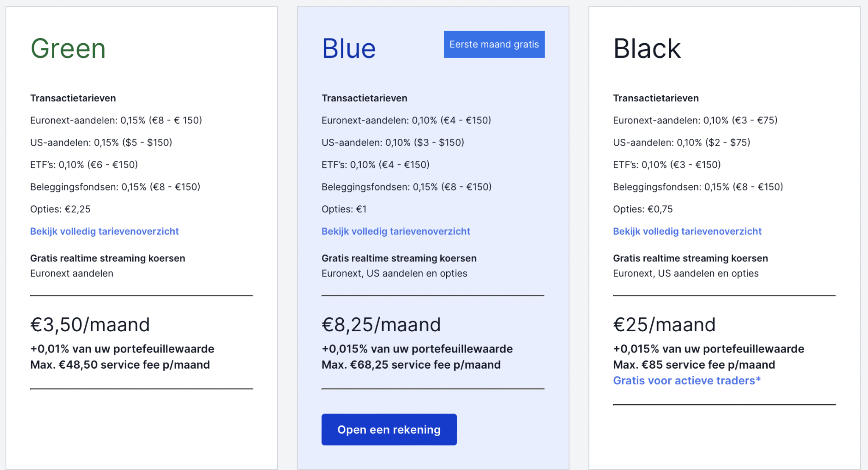Click Max. €48,50 service fee text

tap(120, 365)
